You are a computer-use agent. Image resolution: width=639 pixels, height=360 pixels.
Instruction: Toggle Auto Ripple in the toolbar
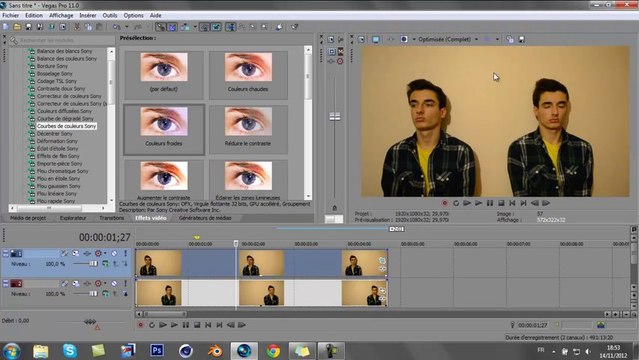185,27
